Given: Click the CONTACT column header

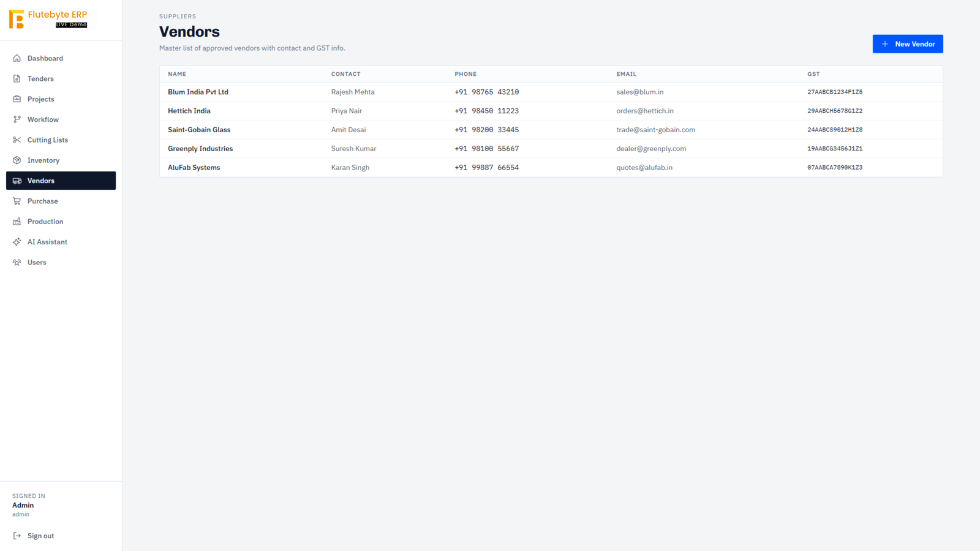Looking at the screenshot, I should pyautogui.click(x=346, y=74).
